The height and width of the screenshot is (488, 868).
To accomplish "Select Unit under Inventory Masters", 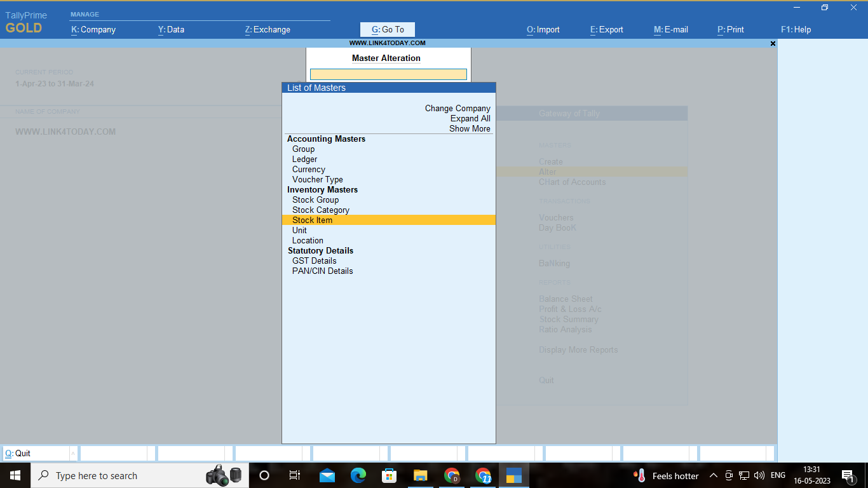I will pyautogui.click(x=299, y=230).
